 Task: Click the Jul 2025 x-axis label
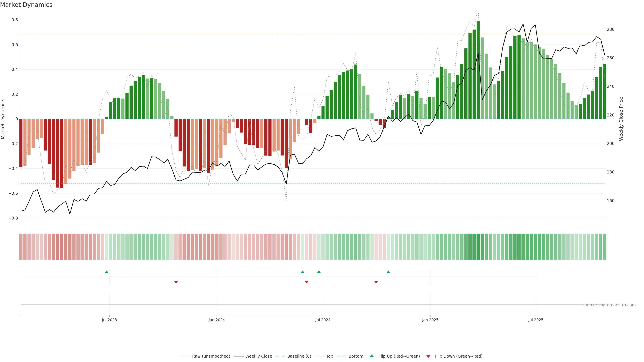(x=536, y=320)
